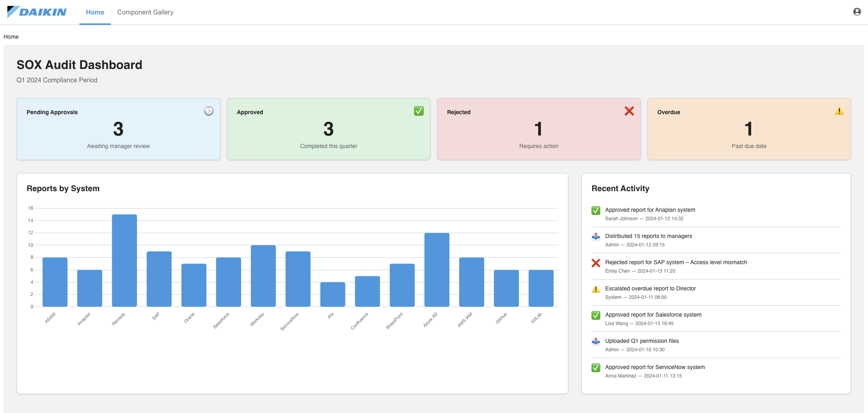Click the warning icon on Overdue card
Screen dimensions: 868x413
[840, 111]
